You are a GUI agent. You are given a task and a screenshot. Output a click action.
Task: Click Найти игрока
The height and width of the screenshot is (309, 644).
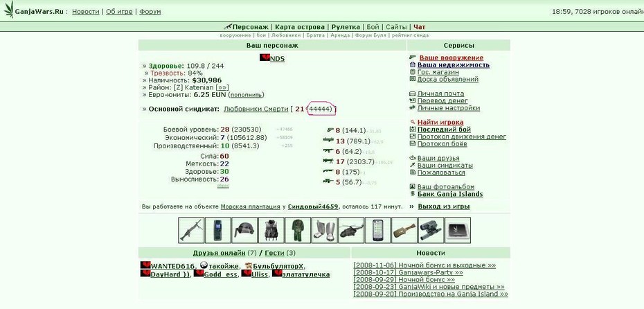[x=440, y=123]
